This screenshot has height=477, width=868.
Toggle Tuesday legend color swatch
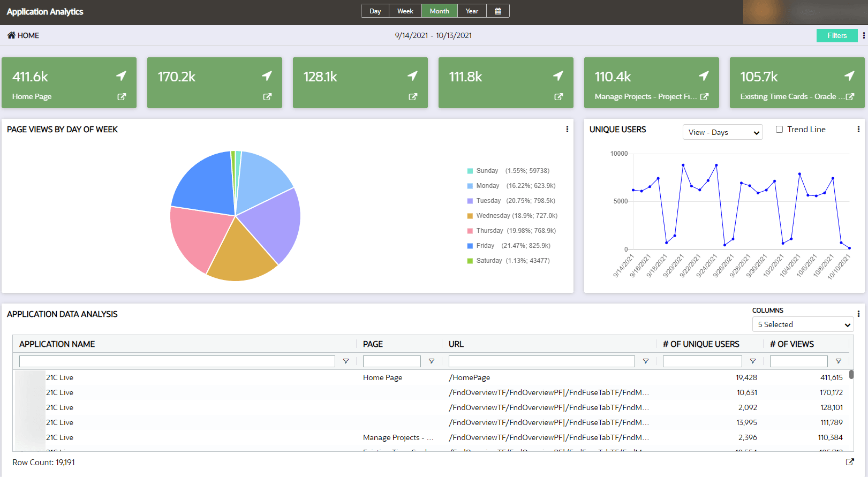tap(470, 201)
